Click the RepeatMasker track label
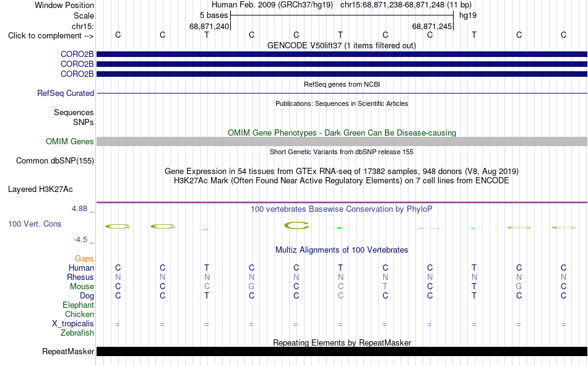The width and height of the screenshot is (588, 366). point(68,351)
